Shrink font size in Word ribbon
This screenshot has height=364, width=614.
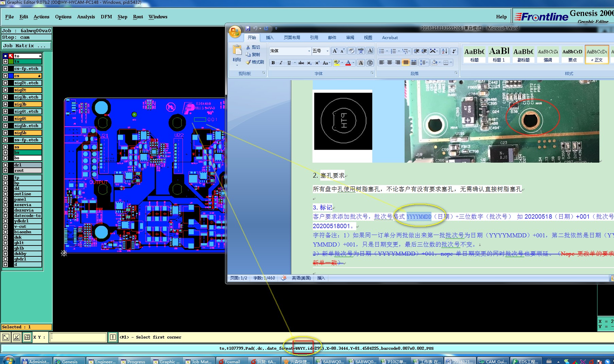pos(343,51)
